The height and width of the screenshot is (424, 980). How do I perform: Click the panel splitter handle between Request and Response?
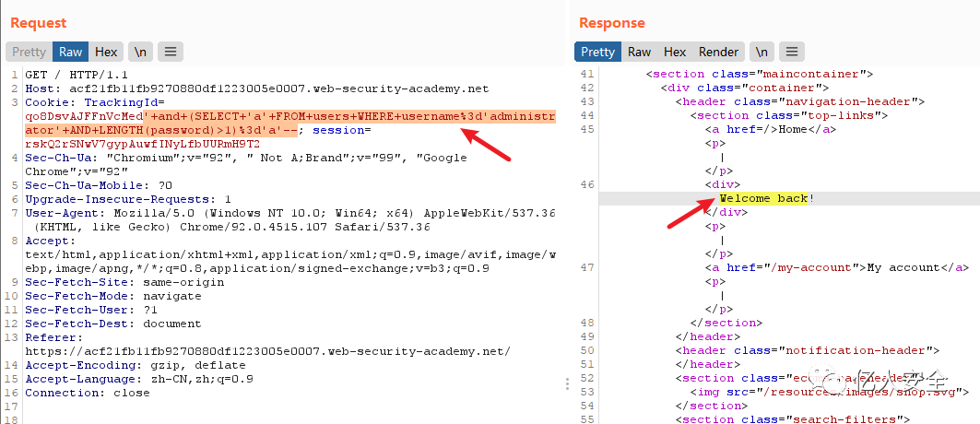[567, 383]
